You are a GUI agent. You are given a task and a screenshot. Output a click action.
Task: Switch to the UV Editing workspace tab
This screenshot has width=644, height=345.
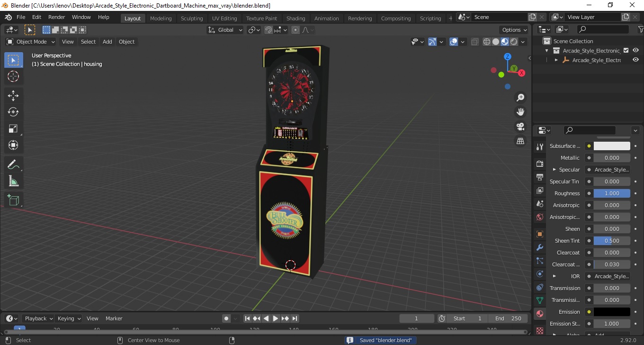pyautogui.click(x=224, y=18)
